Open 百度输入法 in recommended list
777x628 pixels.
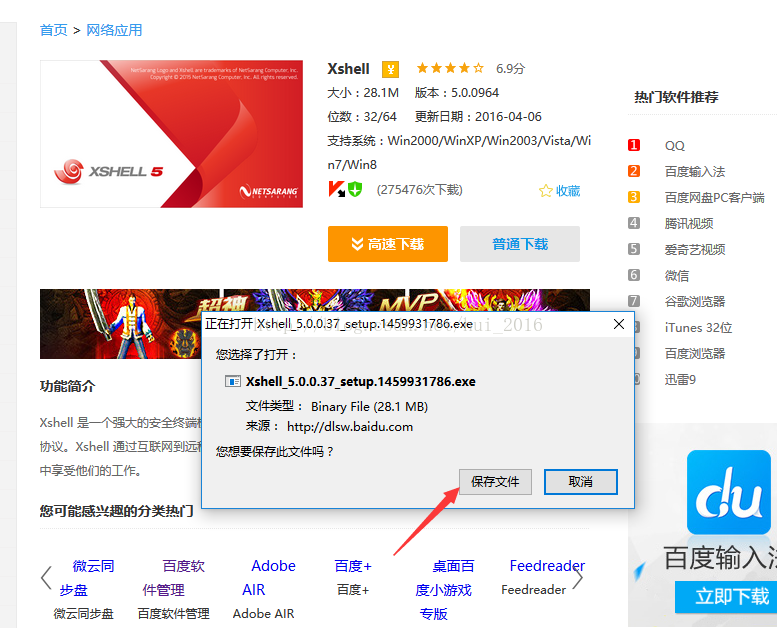(695, 171)
